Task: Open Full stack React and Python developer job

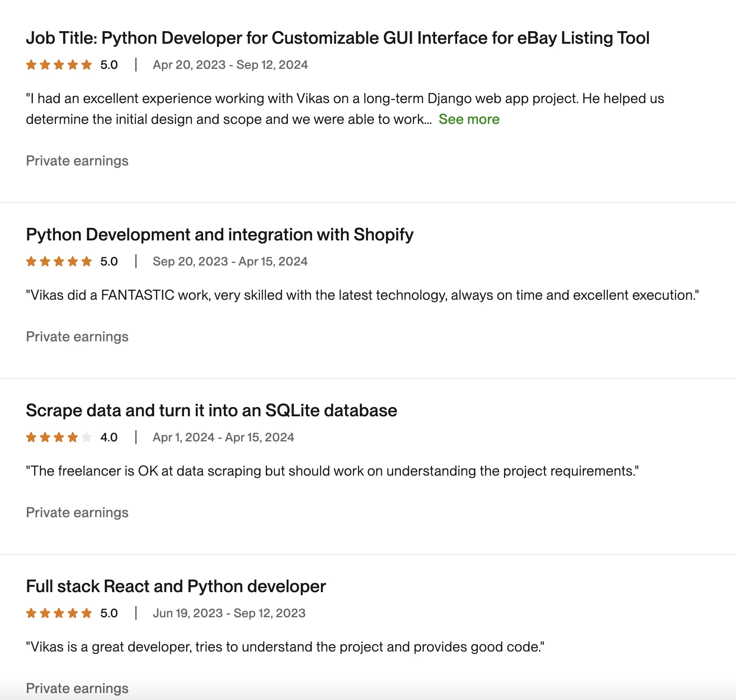Action: 176,587
